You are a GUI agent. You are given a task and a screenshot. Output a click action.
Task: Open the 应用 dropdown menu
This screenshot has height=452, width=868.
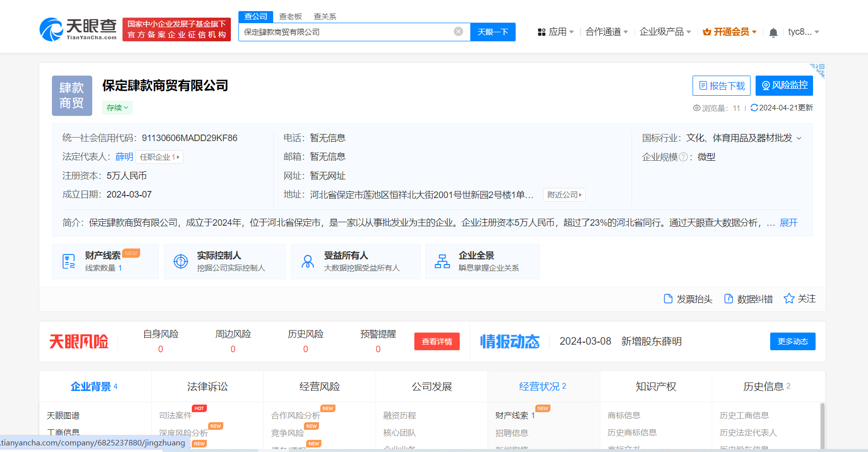point(556,32)
